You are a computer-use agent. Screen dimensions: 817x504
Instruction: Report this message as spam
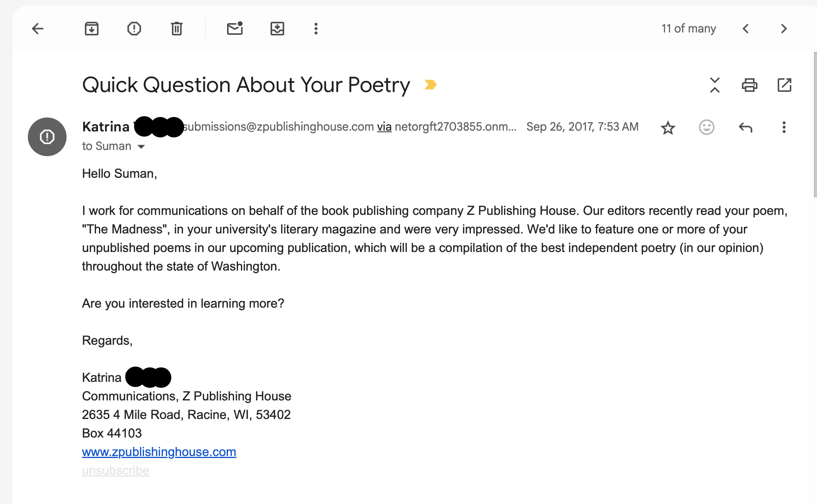(x=134, y=29)
